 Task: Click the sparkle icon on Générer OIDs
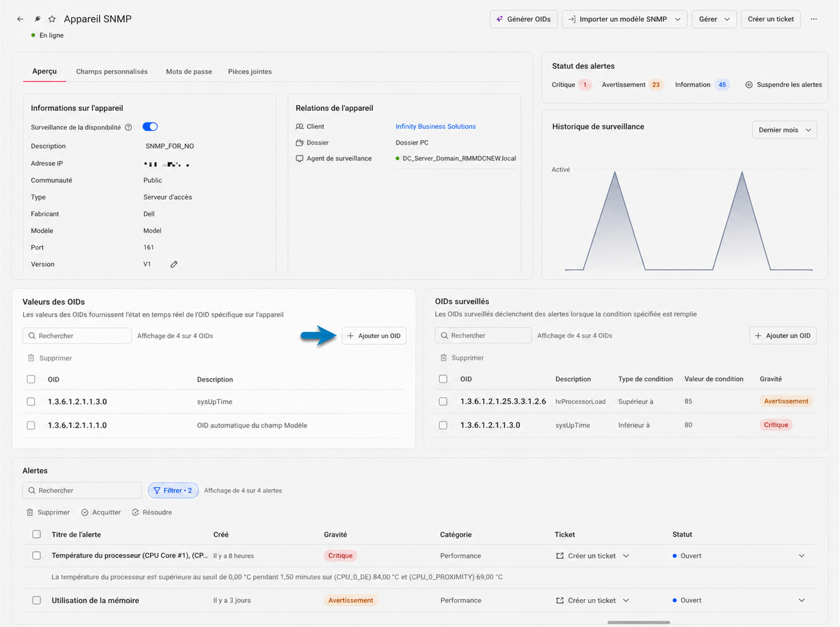click(x=500, y=19)
